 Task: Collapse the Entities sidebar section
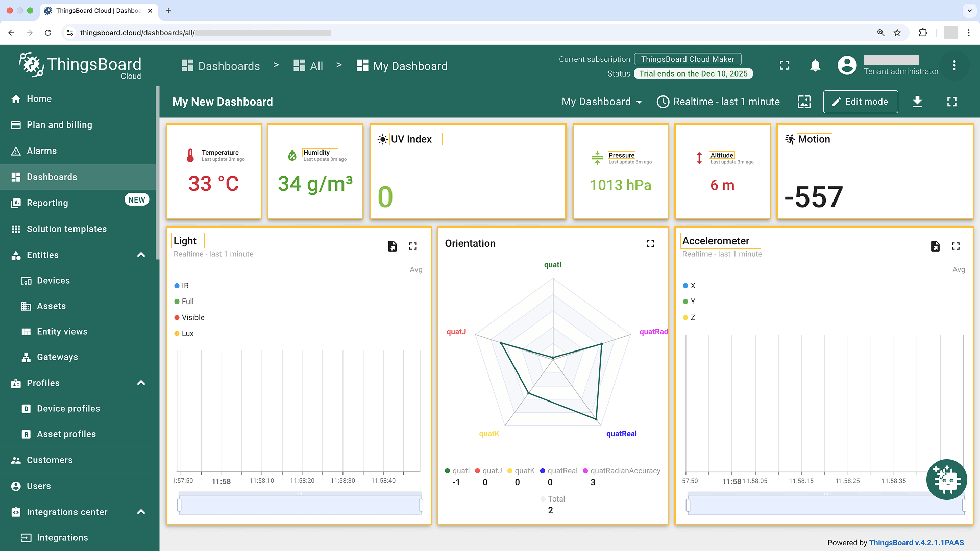[141, 255]
